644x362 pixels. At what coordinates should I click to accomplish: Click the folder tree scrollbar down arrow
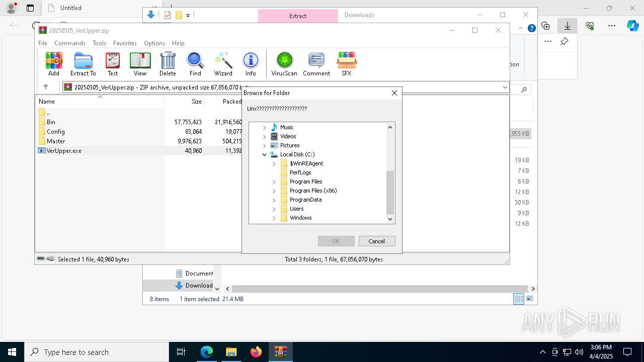390,219
